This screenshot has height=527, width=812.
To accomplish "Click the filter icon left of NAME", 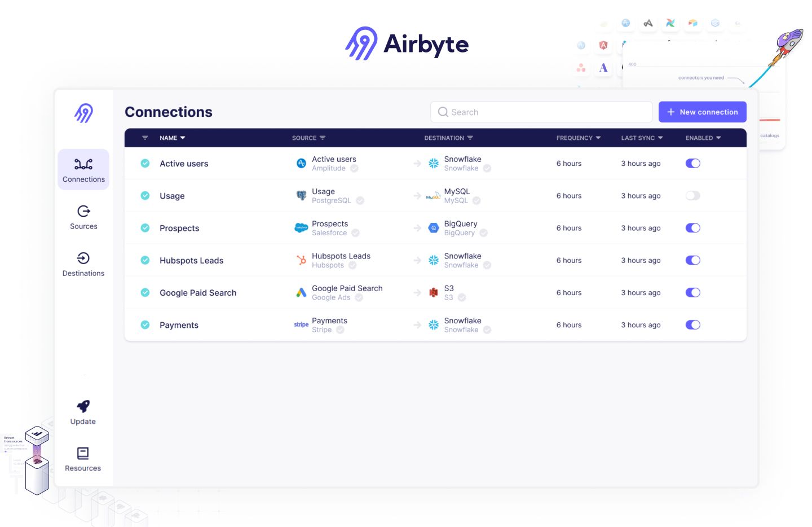I will [x=145, y=138].
